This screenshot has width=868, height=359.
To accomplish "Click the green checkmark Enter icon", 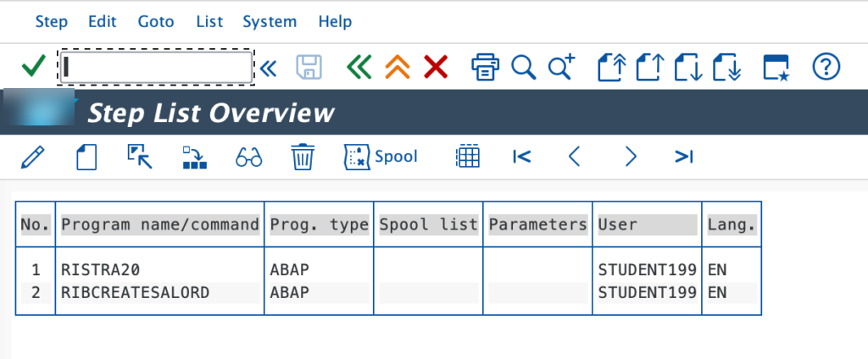I will coord(33,67).
